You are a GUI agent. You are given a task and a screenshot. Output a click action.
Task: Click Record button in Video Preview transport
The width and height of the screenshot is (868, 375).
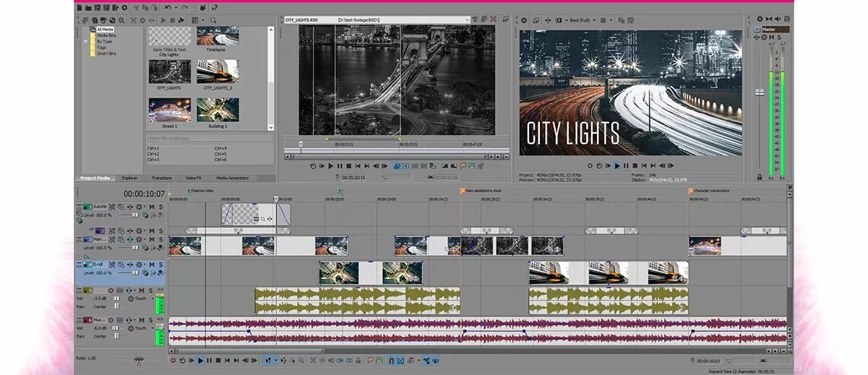590,165
